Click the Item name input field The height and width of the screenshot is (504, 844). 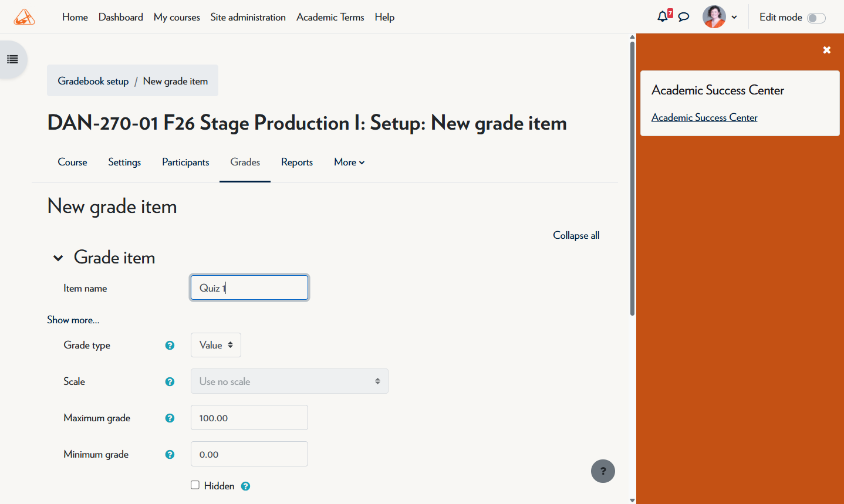249,287
